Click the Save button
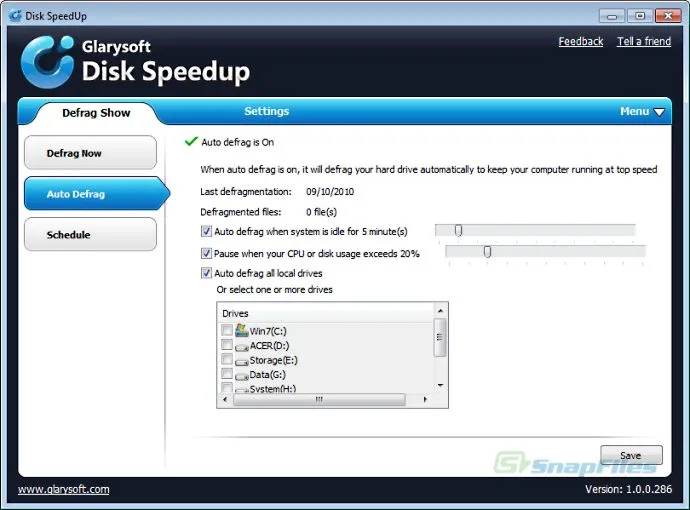The image size is (690, 510). pos(631,455)
